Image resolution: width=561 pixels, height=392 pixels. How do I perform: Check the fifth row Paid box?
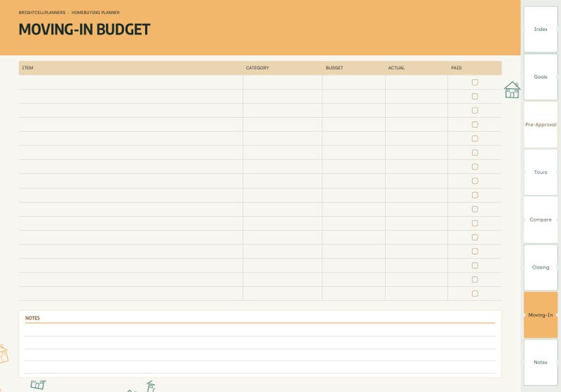[x=475, y=138]
